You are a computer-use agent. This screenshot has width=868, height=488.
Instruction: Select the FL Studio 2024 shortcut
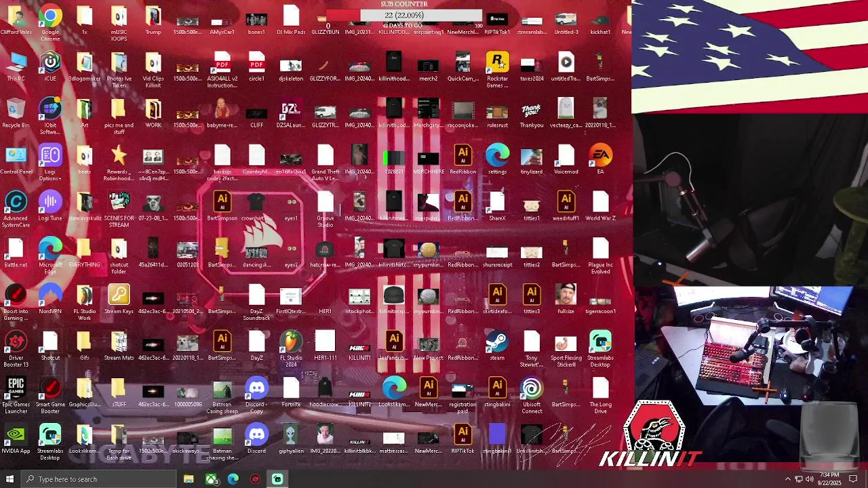[291, 348]
